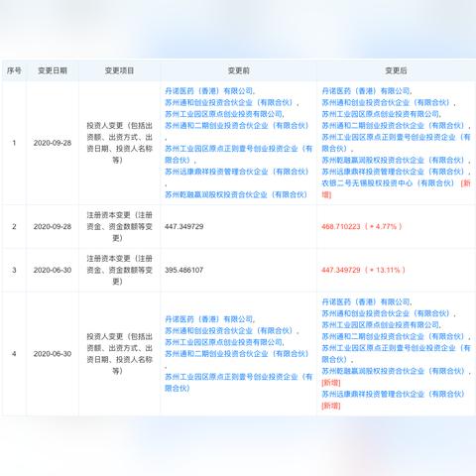This screenshot has width=476, height=476.
Task: Open 丹诺医药（香港）有限公司 in row 4 变更前
Action: 209,319
